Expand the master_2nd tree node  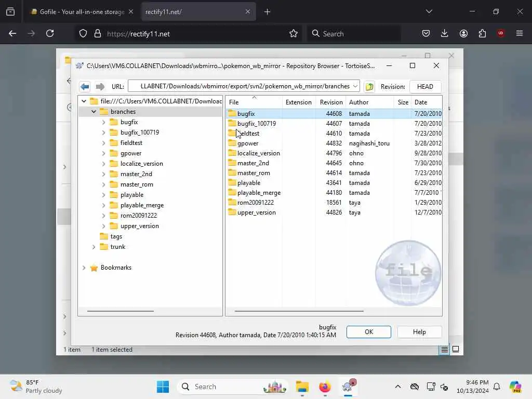coord(103,174)
